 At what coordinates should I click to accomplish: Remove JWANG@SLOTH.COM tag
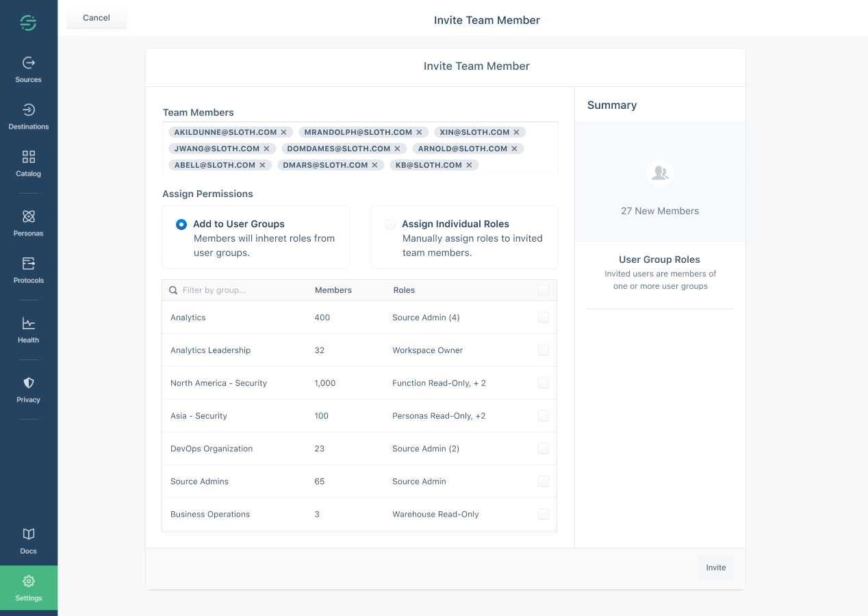(x=266, y=149)
